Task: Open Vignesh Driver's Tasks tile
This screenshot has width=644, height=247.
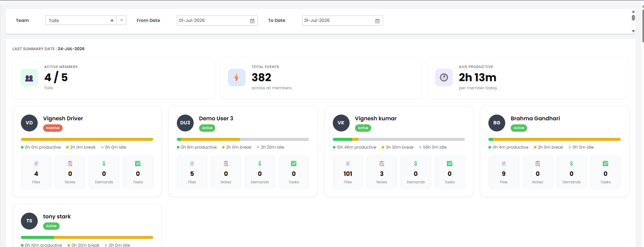Action: tap(138, 172)
